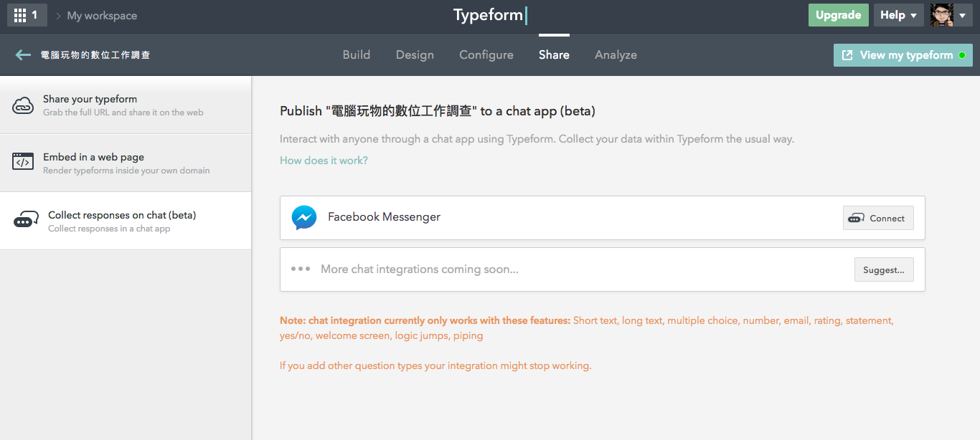980x440 pixels.
Task: Connect Facebook Messenger
Action: coord(878,218)
